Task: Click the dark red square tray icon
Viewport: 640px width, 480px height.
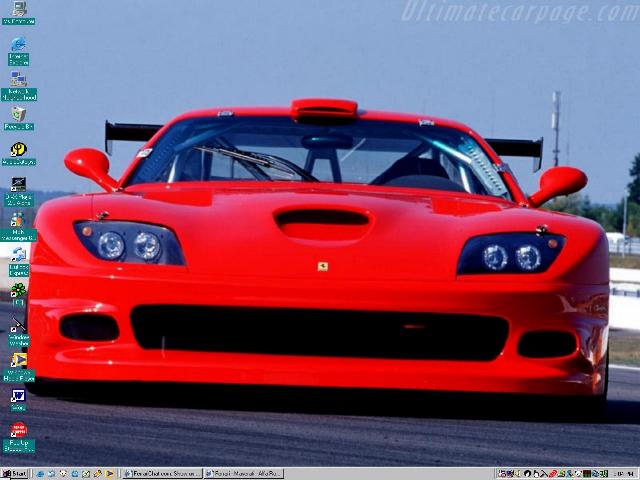Action: tap(587, 474)
